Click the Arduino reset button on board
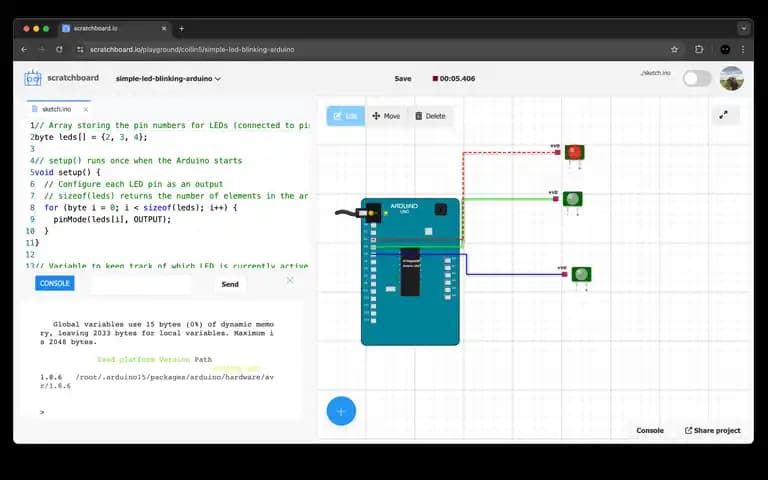Image resolution: width=768 pixels, height=480 pixels. pos(441,210)
